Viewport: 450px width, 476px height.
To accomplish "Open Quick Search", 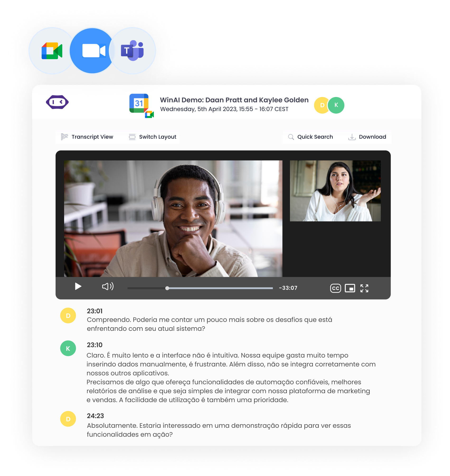I will [310, 137].
